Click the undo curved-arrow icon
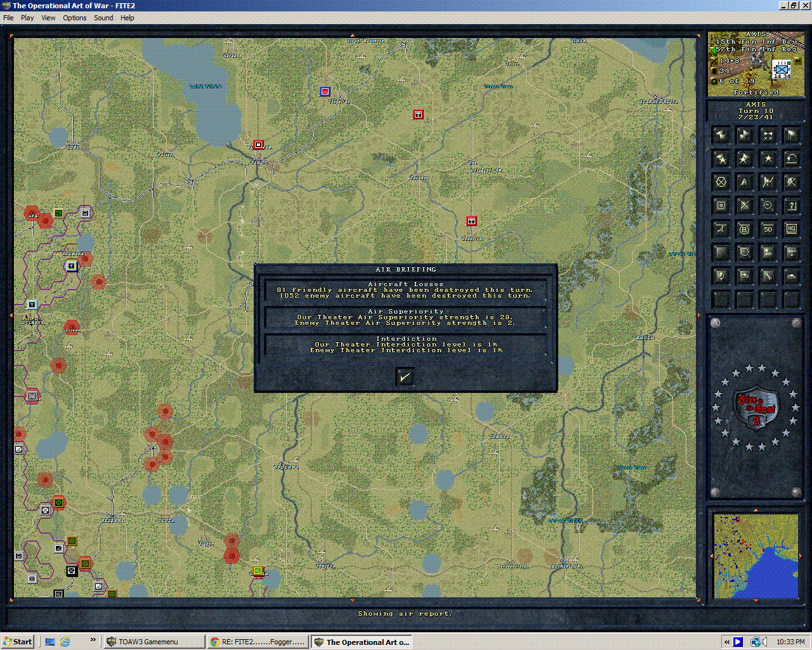This screenshot has height=650, width=812. pos(791,159)
